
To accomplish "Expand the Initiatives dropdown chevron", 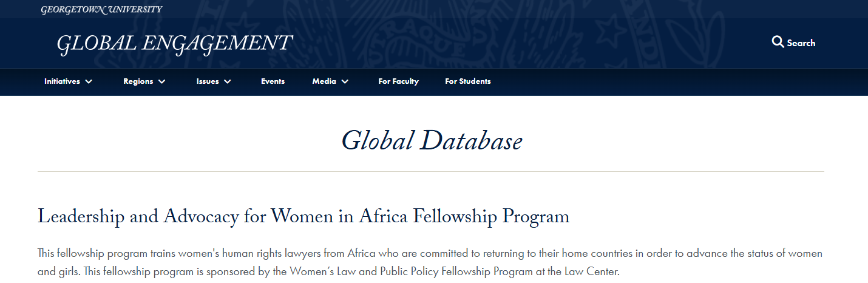I will point(89,81).
